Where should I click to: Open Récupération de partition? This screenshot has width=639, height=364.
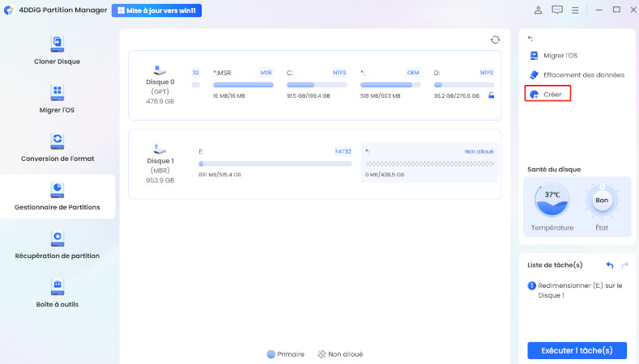57,245
